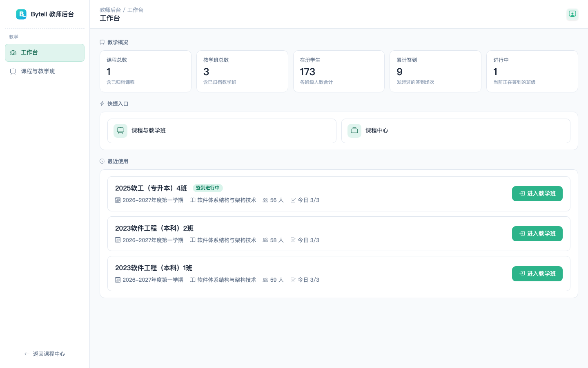Click the Bytell logo icon
Screen dimensions: 588x368
point(21,14)
